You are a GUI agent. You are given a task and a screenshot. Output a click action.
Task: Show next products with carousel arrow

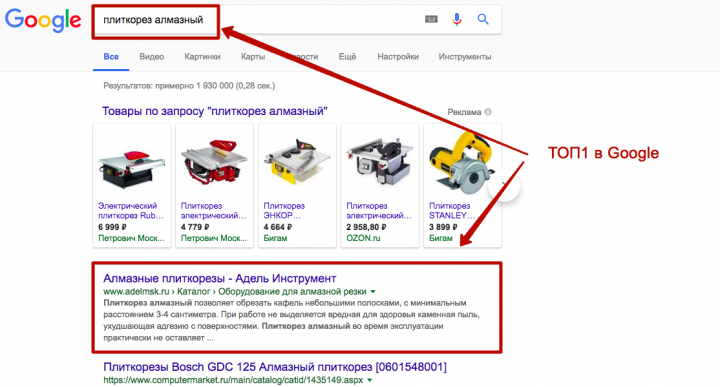click(504, 185)
